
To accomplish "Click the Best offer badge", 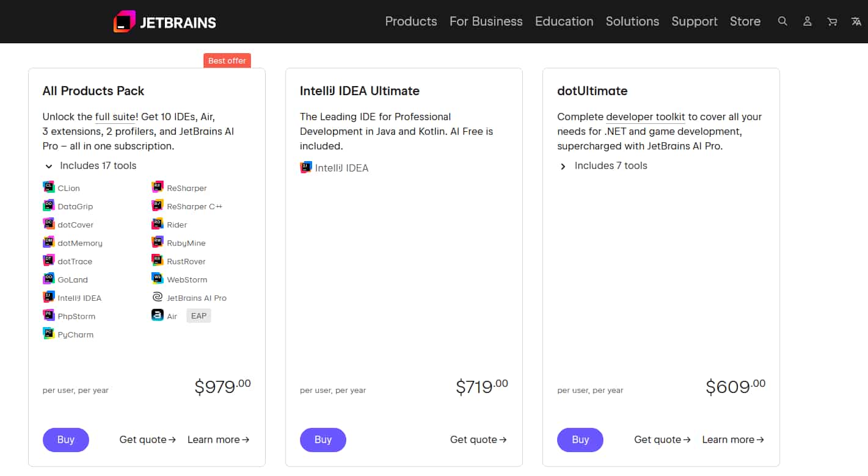I will click(227, 60).
